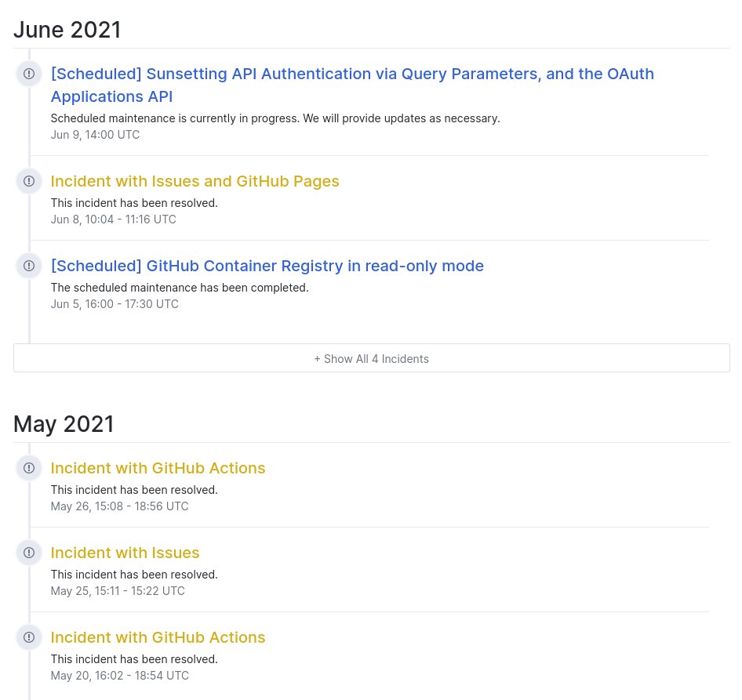This screenshot has height=700, width=742.
Task: Click the June 2021 heading
Action: (67, 30)
